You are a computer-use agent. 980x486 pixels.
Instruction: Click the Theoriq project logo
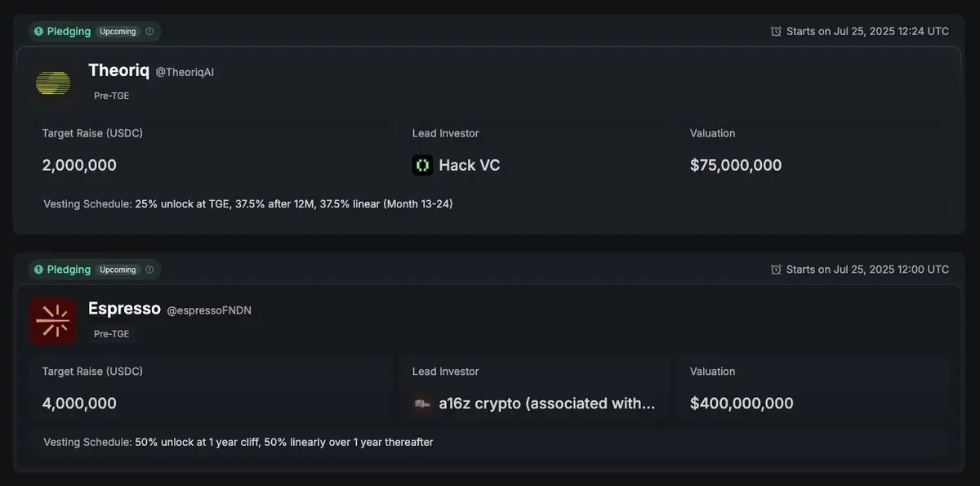pos(53,82)
